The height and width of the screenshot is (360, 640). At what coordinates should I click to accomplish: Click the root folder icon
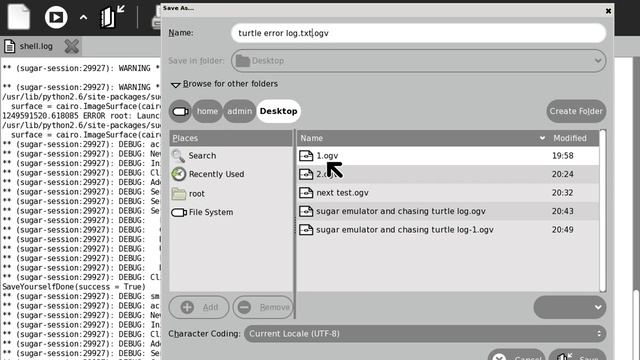pos(178,193)
